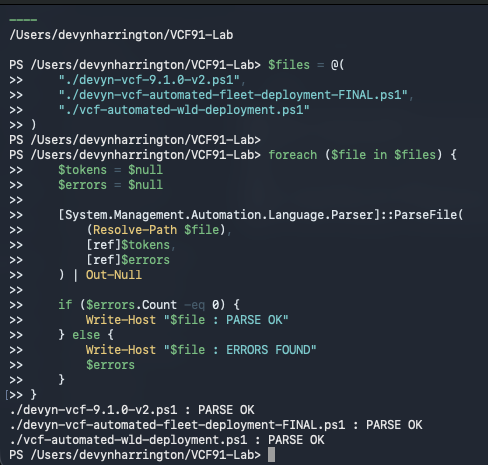Click Write-Host "$file : ERRORS FOUND" line
The width and height of the screenshot is (488, 465).
pyautogui.click(x=201, y=350)
